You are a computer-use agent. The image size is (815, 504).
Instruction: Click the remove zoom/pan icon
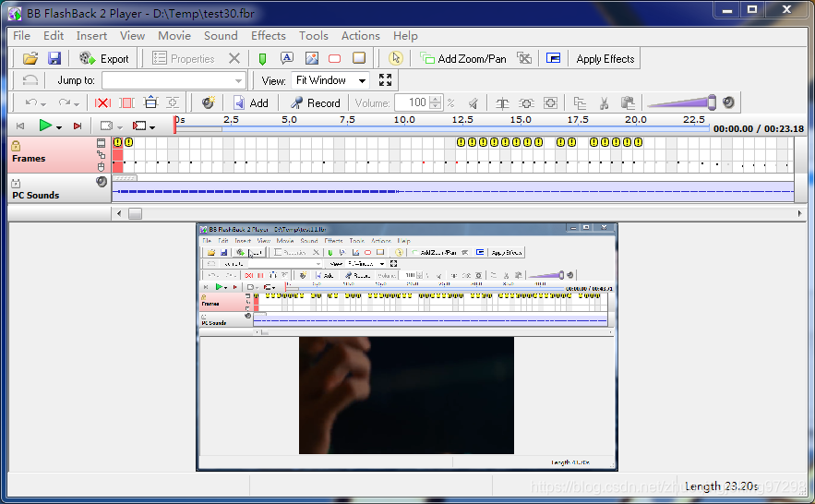point(524,58)
